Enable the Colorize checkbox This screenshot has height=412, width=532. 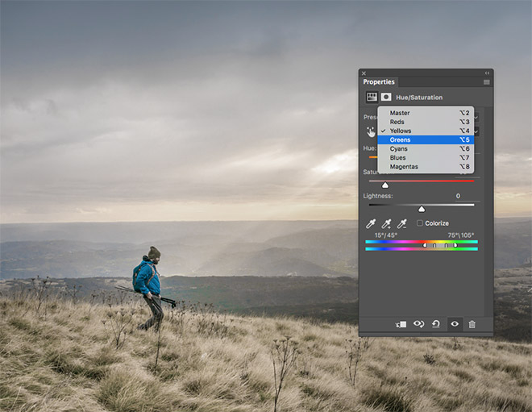tap(420, 223)
